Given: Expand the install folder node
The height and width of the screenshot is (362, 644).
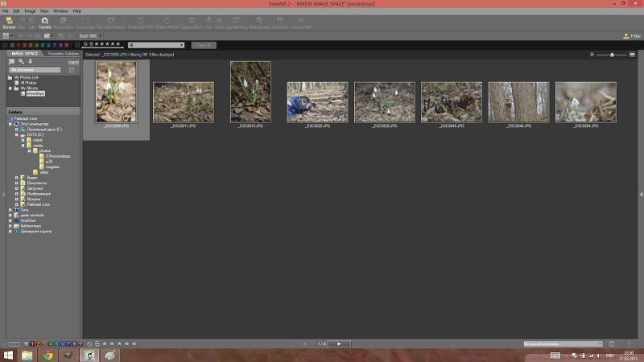Looking at the screenshot, I should (x=23, y=140).
